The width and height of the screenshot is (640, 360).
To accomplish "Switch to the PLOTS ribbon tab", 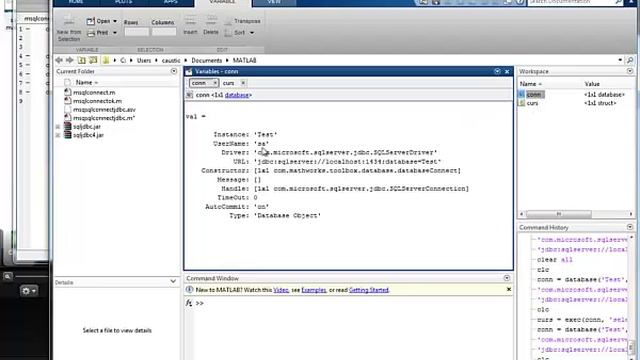I will click(x=124, y=2).
